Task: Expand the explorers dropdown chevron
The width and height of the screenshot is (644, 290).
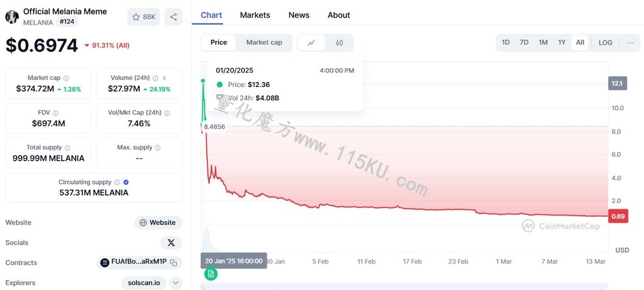Action: [175, 282]
